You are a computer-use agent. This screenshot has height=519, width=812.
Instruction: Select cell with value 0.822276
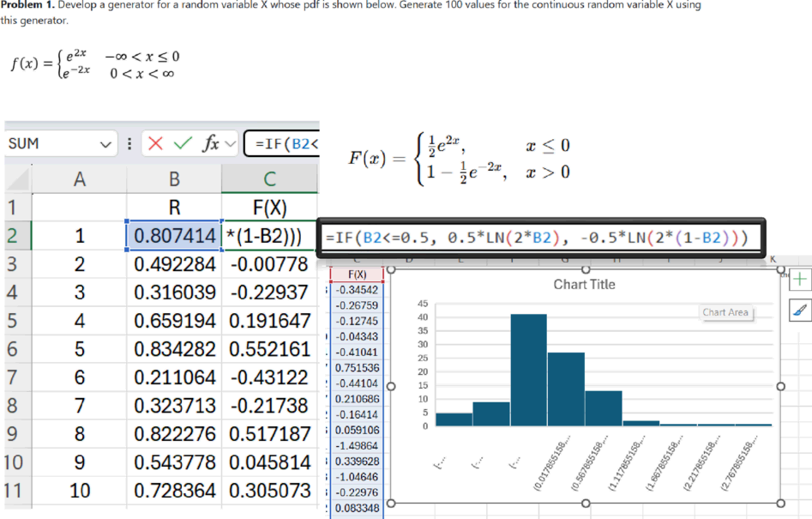tap(174, 434)
